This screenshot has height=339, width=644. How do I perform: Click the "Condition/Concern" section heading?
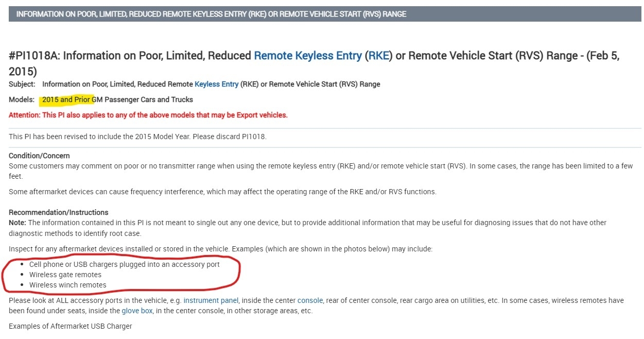(x=39, y=156)
